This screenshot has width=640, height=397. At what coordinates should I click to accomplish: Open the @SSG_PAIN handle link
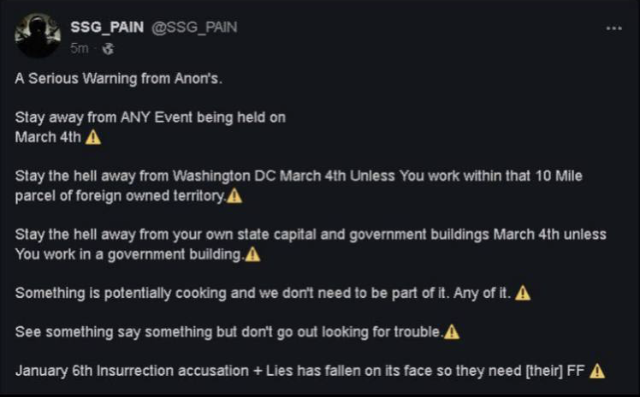pos(194,27)
